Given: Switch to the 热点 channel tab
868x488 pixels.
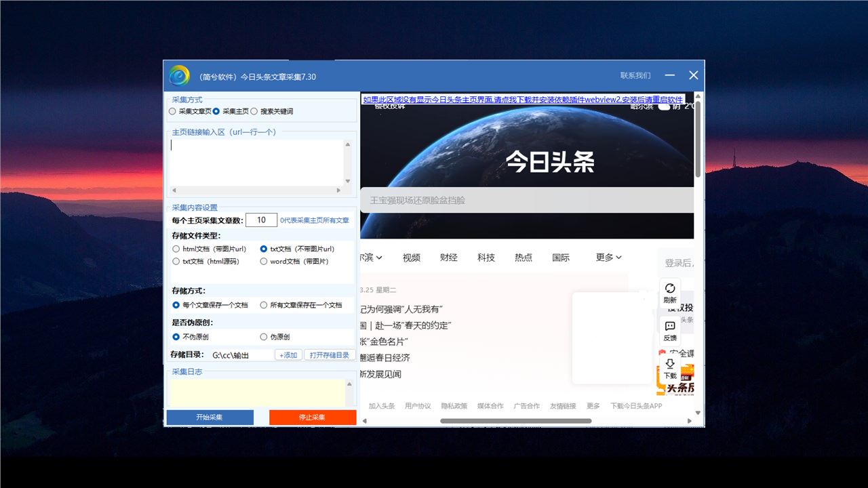Looking at the screenshot, I should 523,258.
